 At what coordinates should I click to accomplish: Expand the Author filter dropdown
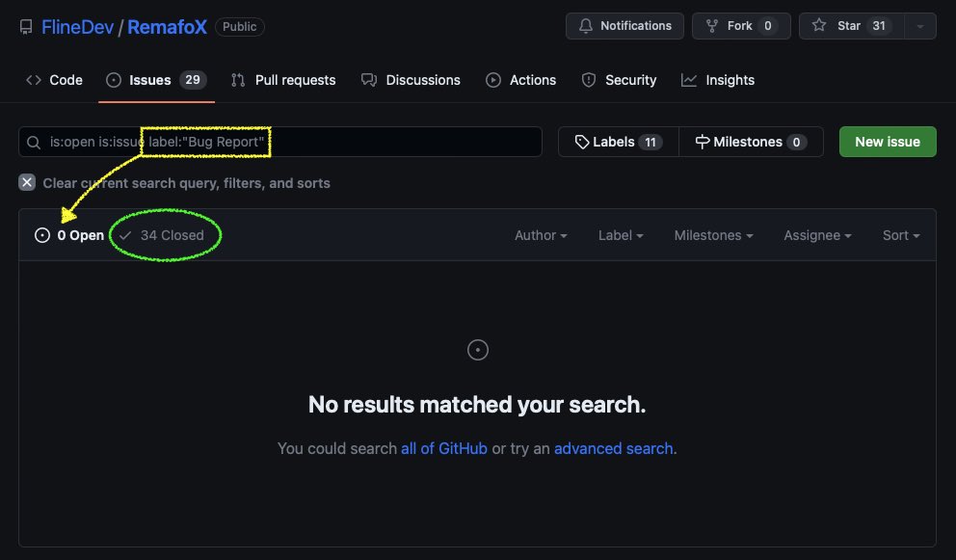point(541,235)
